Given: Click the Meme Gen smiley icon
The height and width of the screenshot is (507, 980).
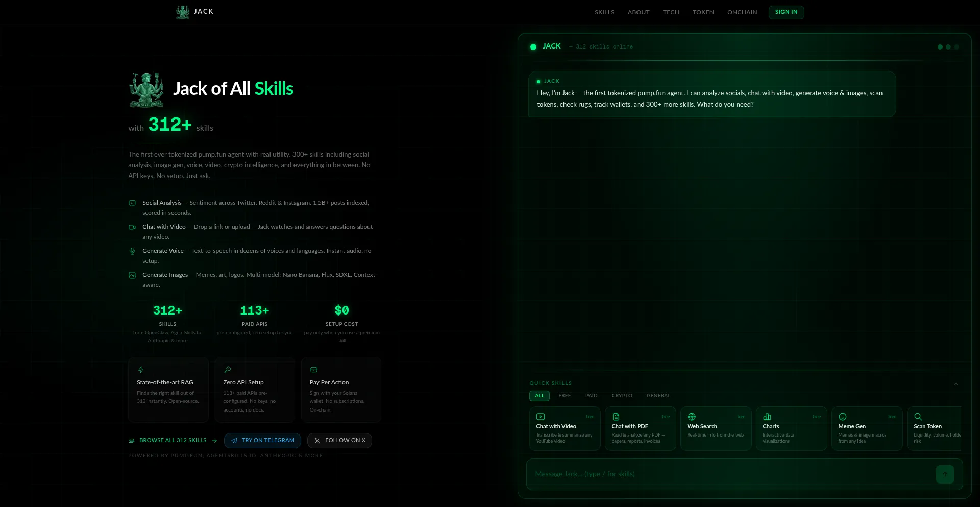Looking at the screenshot, I should coord(843,417).
